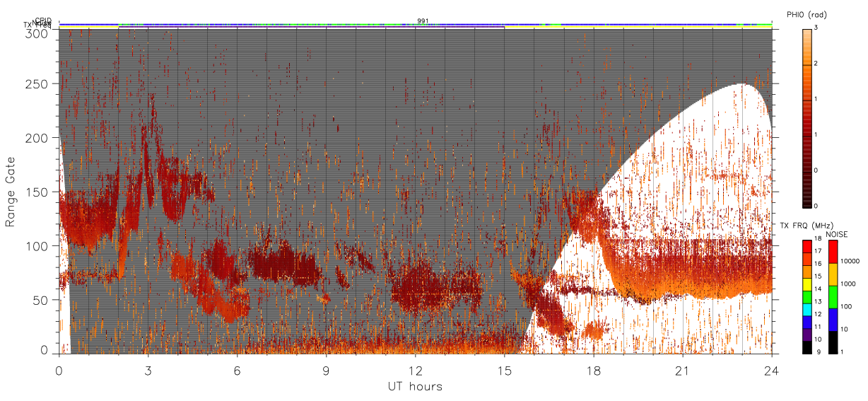Click the purple 10–11 MHz TX FRQ swatch
The height and width of the screenshot is (401, 868).
point(807,334)
